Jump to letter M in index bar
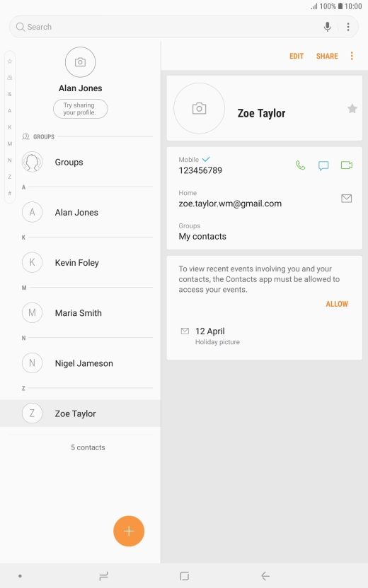 [x=10, y=143]
